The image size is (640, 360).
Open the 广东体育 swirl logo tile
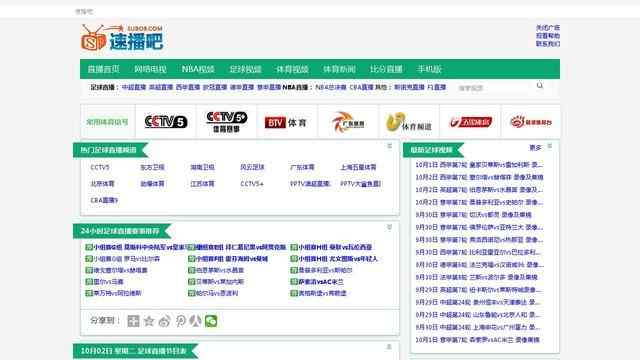point(348,122)
